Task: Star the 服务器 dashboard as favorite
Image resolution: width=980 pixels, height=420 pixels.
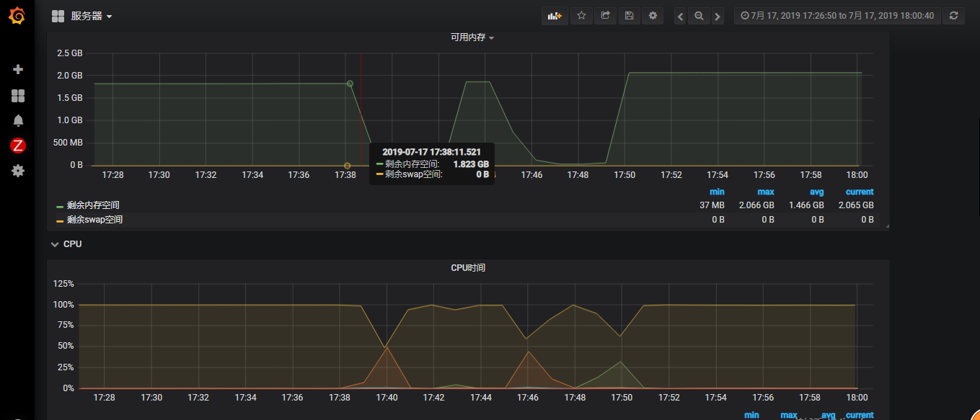Action: pos(581,15)
